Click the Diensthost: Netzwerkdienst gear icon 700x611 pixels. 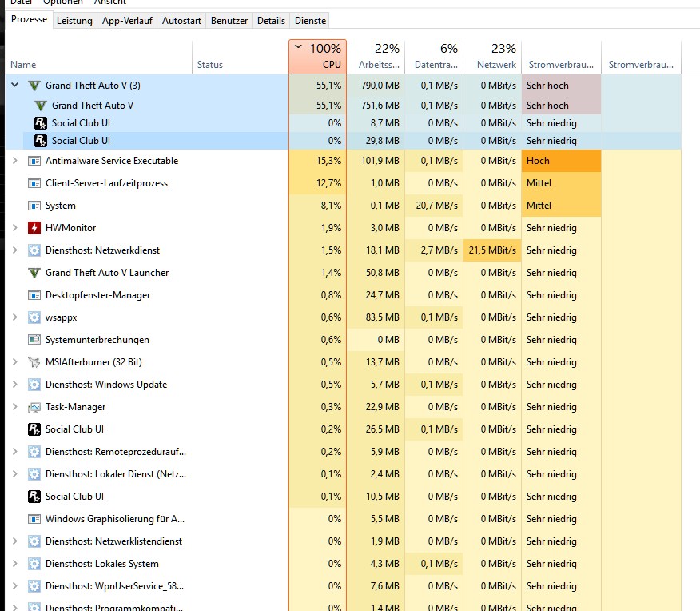point(34,250)
